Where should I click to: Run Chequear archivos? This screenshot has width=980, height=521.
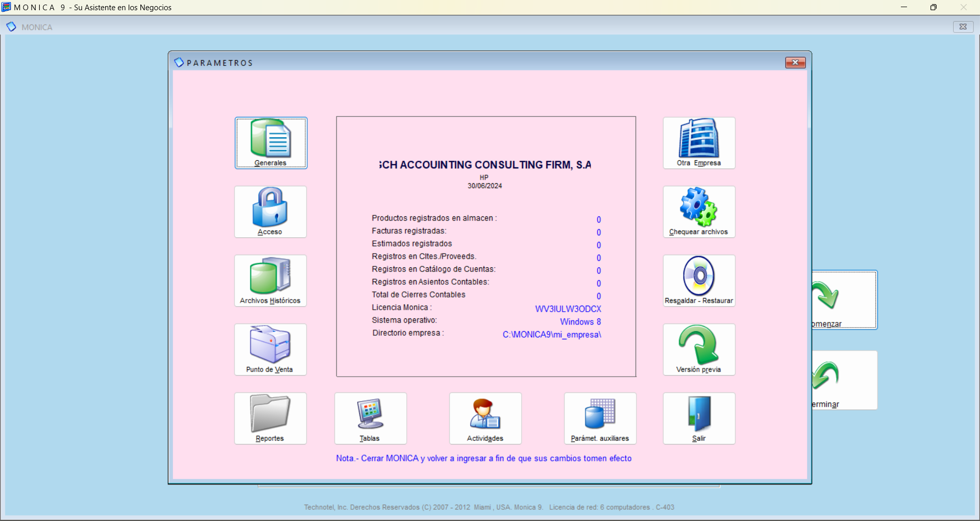coord(699,212)
